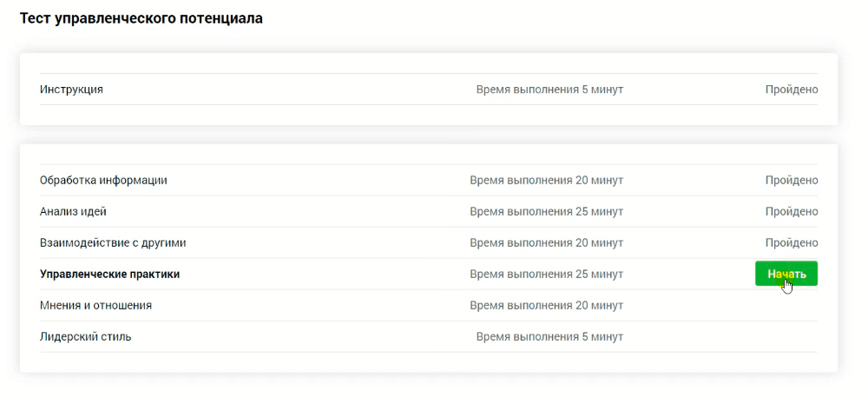The height and width of the screenshot is (398, 868).
Task: Select the Пройдено status of Анализ идей
Action: point(791,212)
